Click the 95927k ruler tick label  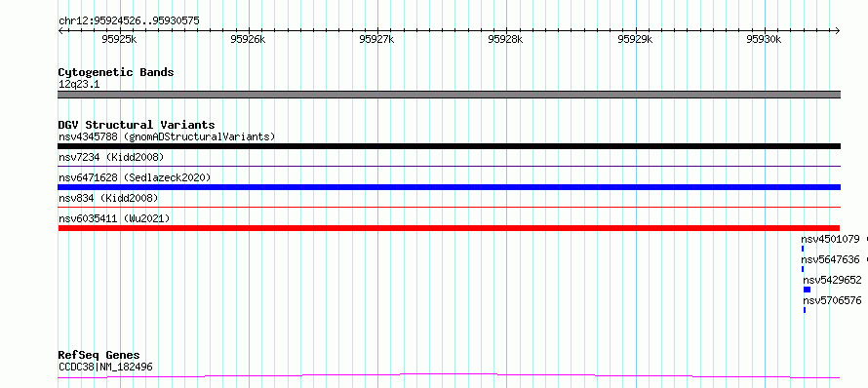[377, 39]
